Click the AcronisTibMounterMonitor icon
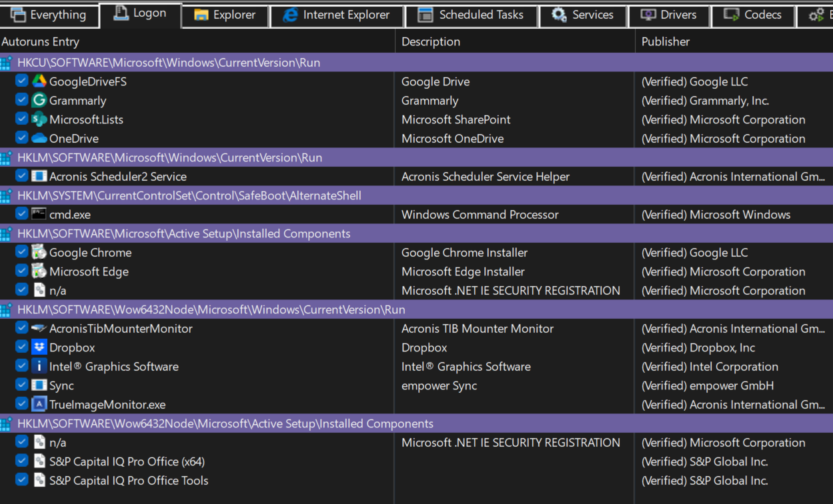 (x=39, y=329)
